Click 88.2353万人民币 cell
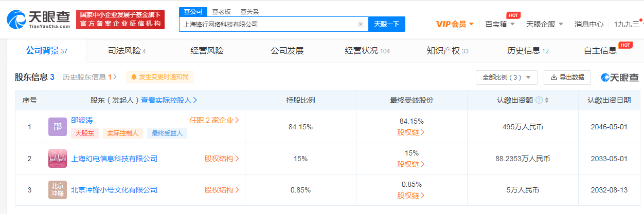 523,159
